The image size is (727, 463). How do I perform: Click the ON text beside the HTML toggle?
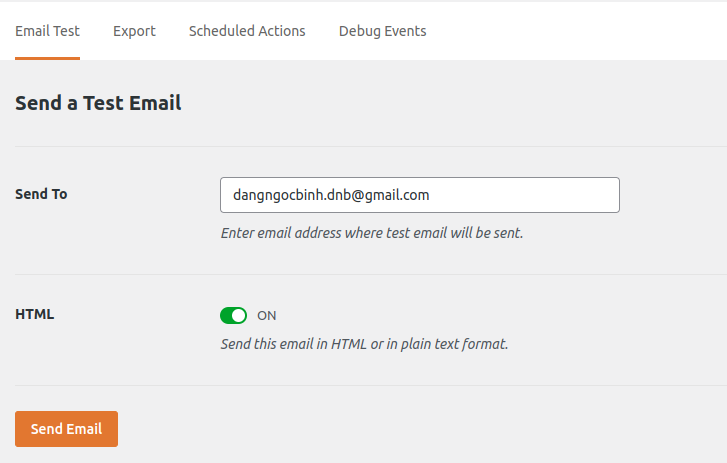coord(267,316)
